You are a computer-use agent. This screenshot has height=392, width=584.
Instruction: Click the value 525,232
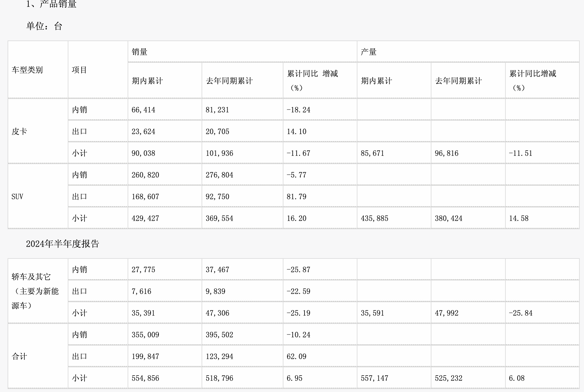click(x=449, y=378)
